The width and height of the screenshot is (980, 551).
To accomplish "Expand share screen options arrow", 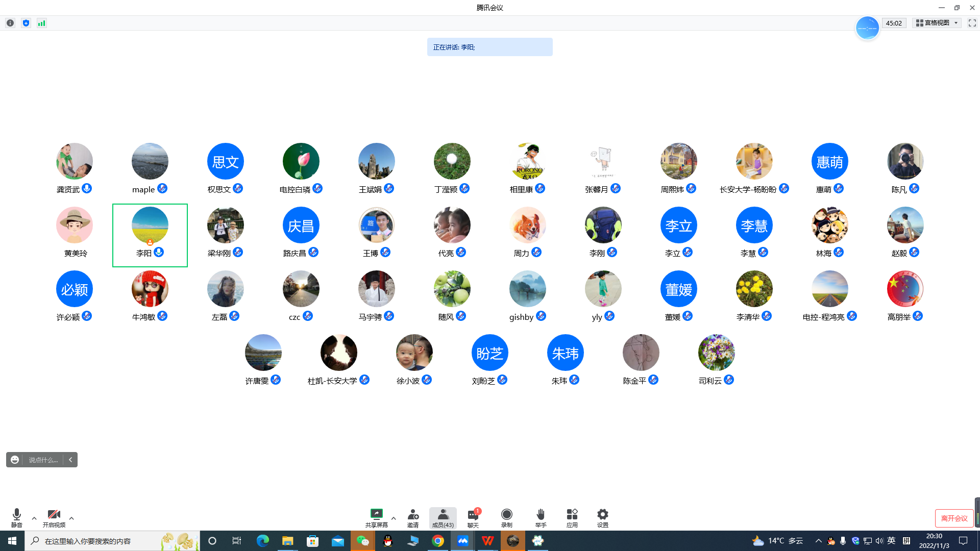I will tap(394, 518).
